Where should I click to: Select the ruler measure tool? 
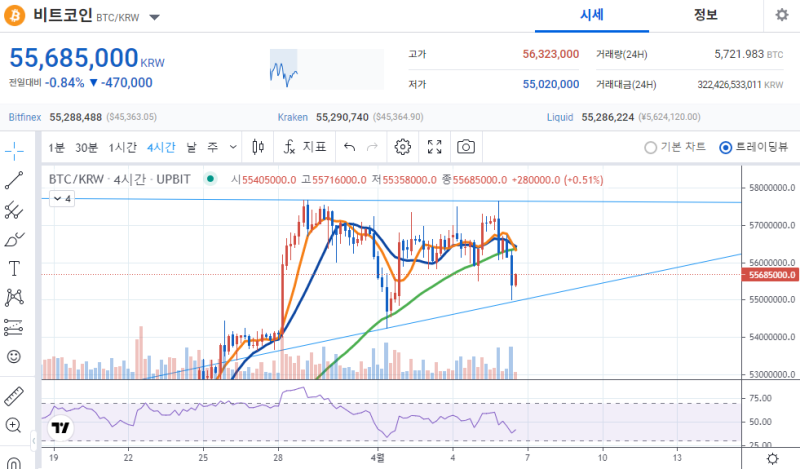click(14, 396)
